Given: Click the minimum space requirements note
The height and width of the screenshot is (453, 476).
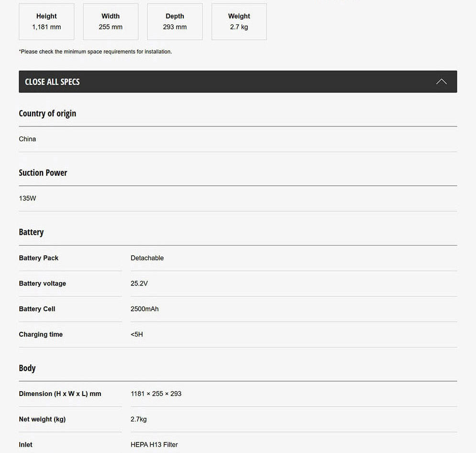Looking at the screenshot, I should [x=95, y=52].
